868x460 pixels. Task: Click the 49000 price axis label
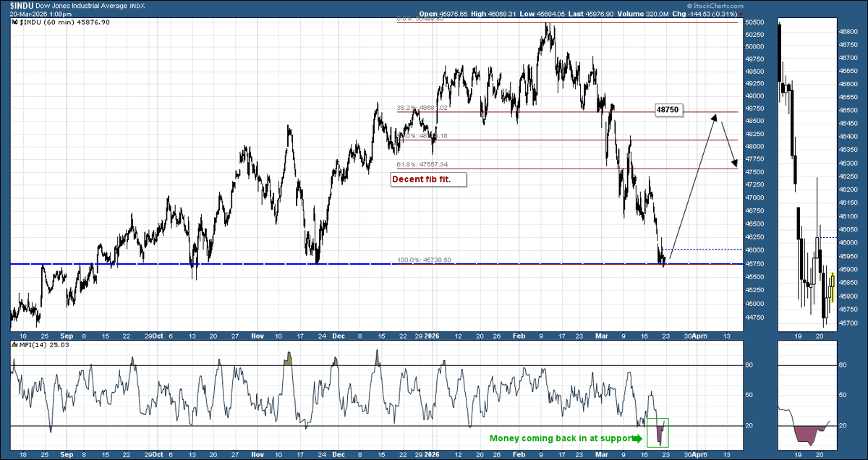[753, 96]
